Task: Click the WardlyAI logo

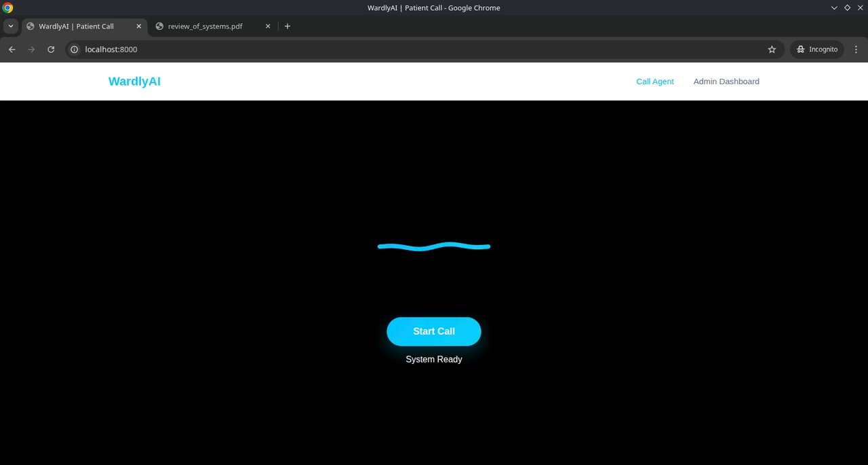Action: [134, 81]
